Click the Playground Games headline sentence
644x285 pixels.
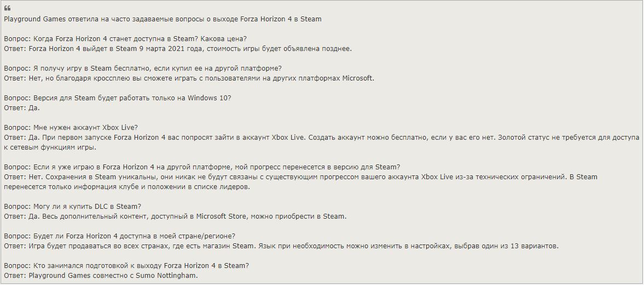tap(163, 19)
